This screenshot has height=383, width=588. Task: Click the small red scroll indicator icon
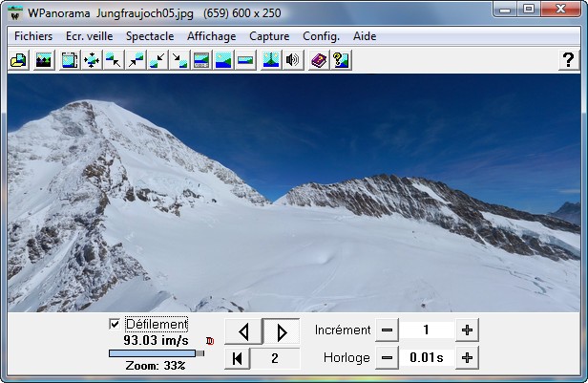point(210,341)
